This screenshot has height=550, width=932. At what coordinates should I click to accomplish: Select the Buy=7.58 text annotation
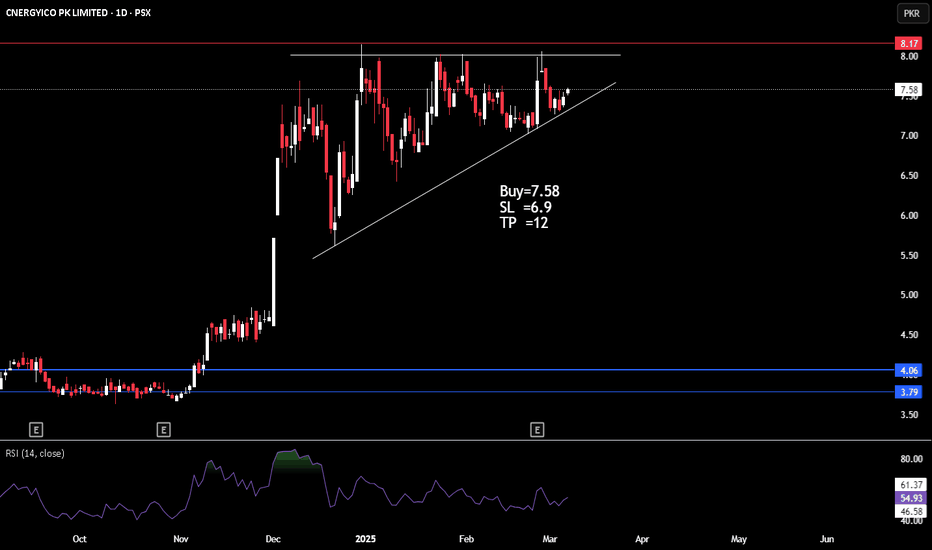coord(530,191)
